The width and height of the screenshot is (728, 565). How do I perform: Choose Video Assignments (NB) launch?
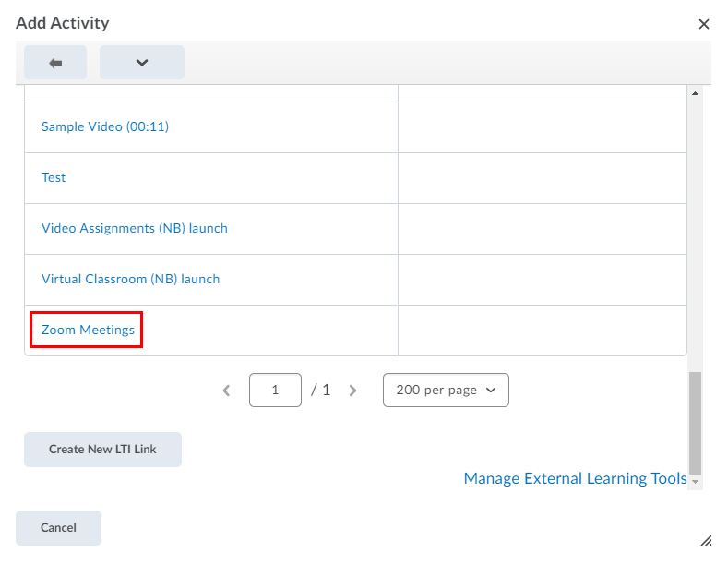[x=135, y=229]
